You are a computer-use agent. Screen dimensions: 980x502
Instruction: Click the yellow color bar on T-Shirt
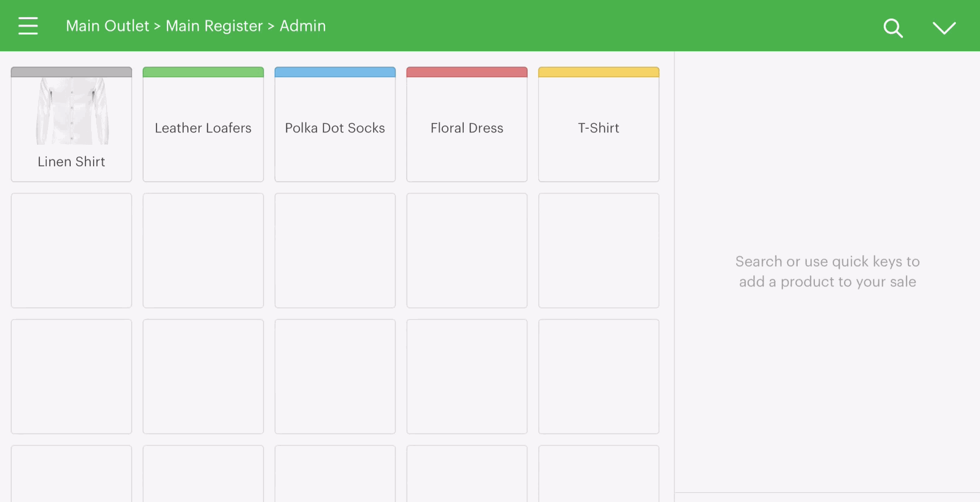[599, 72]
